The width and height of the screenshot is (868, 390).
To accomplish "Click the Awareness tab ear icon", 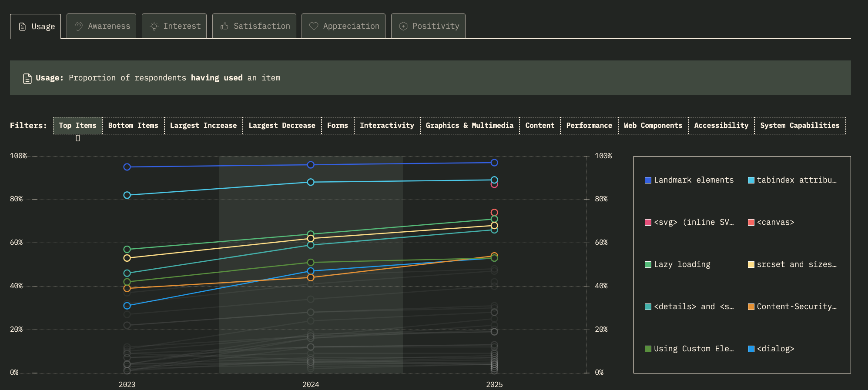I will [x=79, y=26].
